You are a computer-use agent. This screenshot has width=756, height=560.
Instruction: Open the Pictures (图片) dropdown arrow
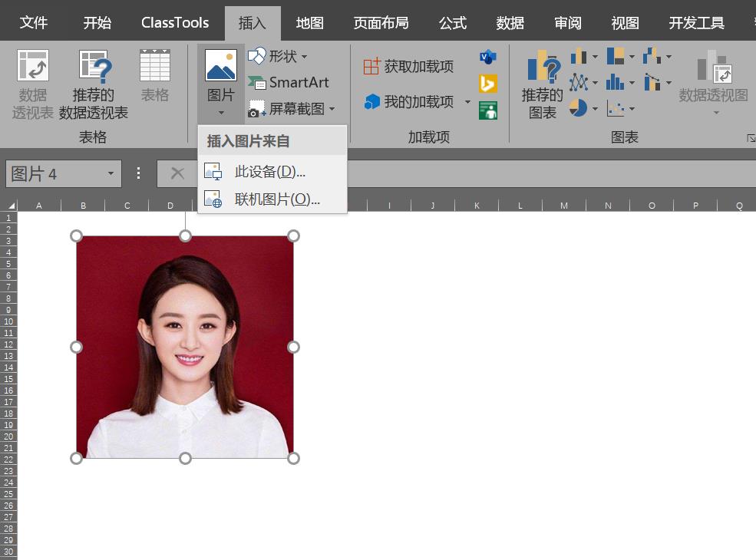(221, 114)
